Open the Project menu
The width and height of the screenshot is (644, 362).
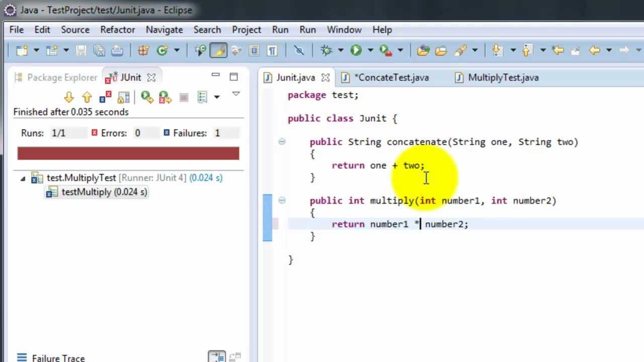pyautogui.click(x=247, y=30)
